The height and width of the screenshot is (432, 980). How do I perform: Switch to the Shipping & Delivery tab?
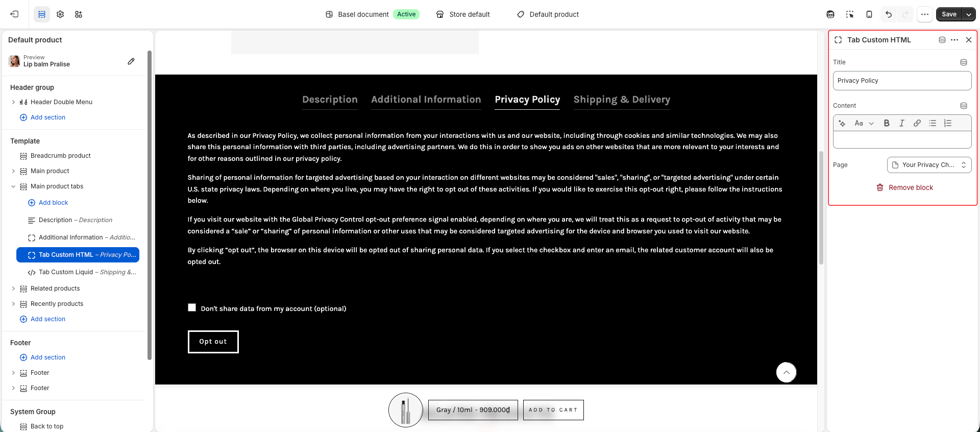coord(622,100)
